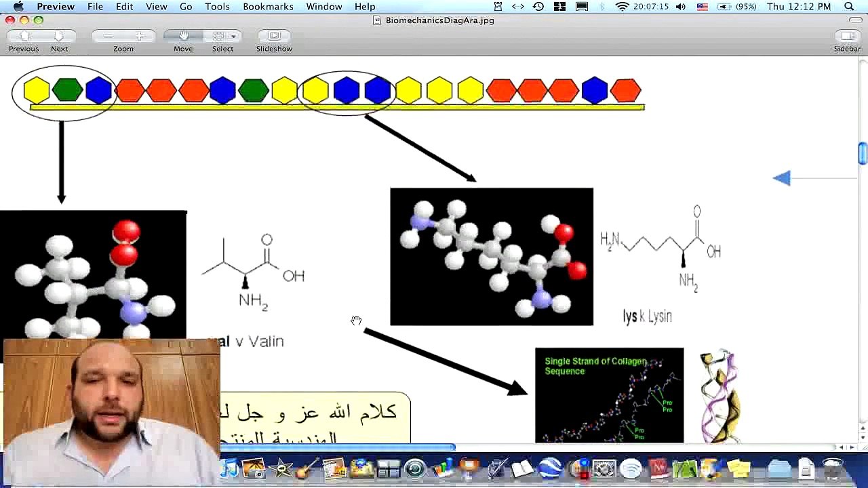Screen dimensions: 868x488
Task: Launch iTunes from the Dock
Action: (228, 468)
